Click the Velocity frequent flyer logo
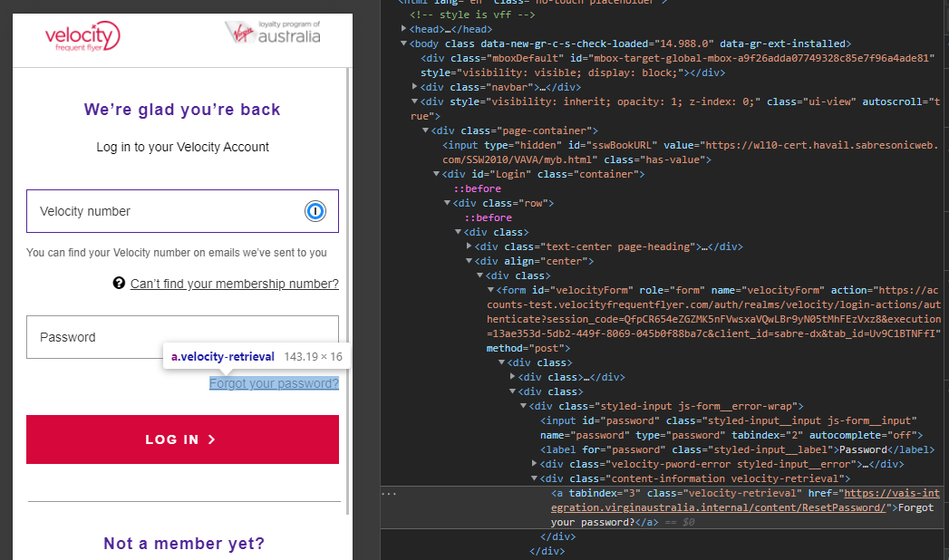The width and height of the screenshot is (949, 560). (x=82, y=36)
